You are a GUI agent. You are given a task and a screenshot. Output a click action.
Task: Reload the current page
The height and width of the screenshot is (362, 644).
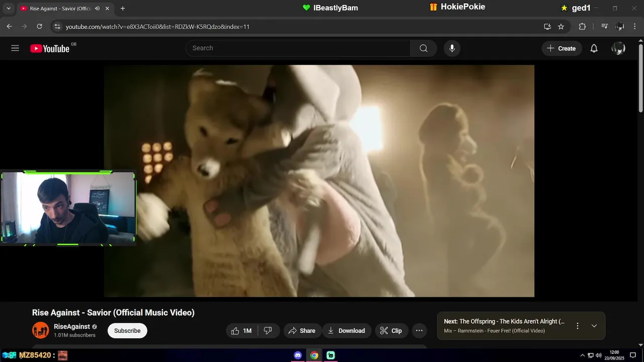click(x=39, y=27)
